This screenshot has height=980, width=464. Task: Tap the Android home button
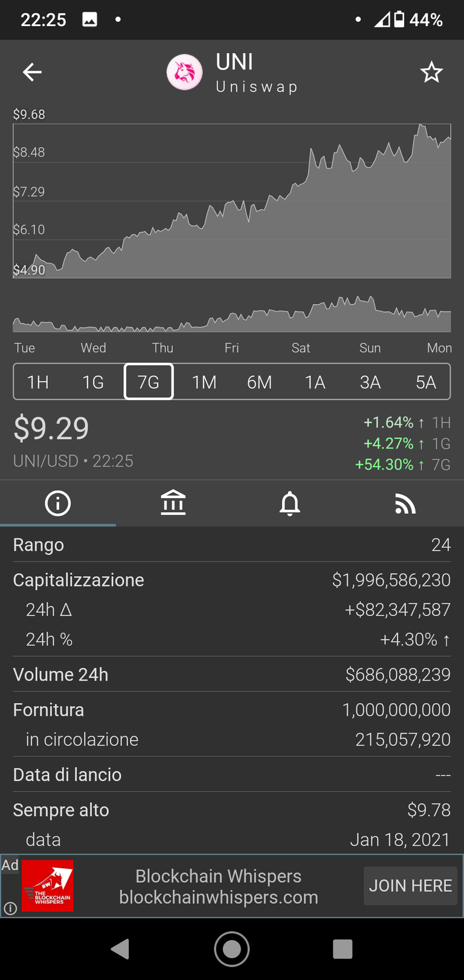pos(232,949)
